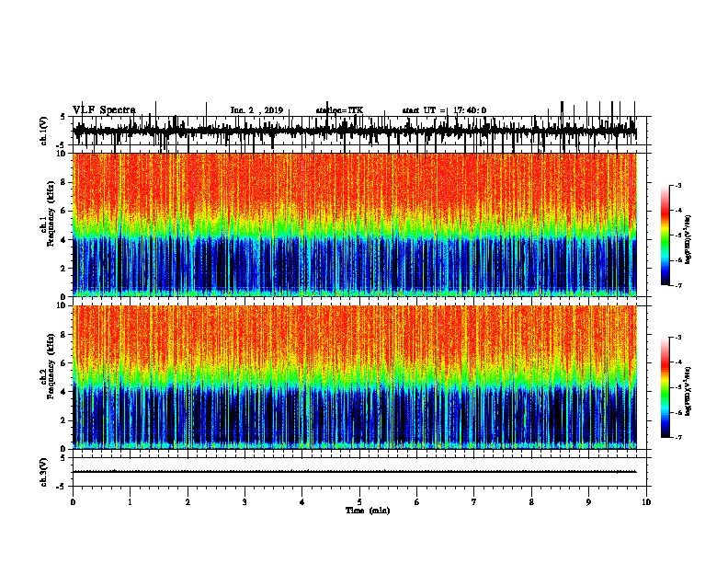Click time axis tick label "1"
Viewport: 728px width, 563px height.
click(x=130, y=502)
